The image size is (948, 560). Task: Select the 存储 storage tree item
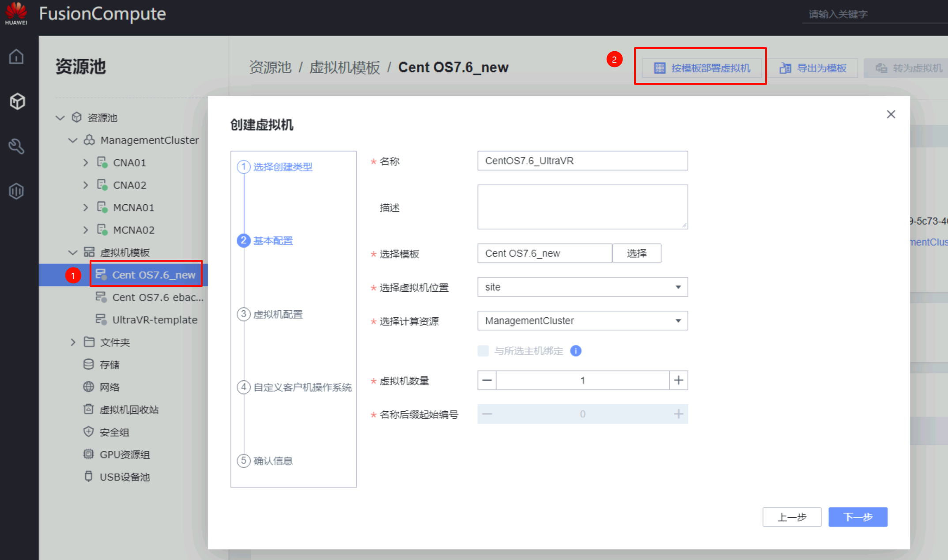click(x=109, y=365)
